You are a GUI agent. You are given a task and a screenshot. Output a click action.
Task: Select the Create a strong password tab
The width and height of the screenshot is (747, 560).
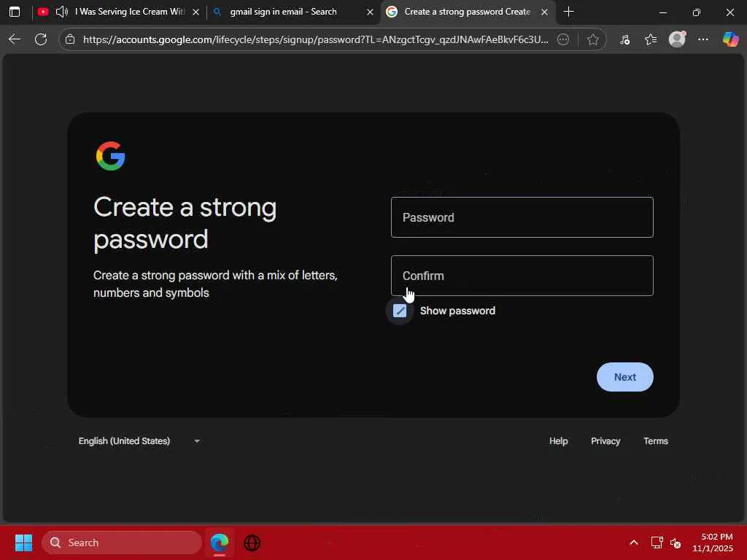(468, 12)
